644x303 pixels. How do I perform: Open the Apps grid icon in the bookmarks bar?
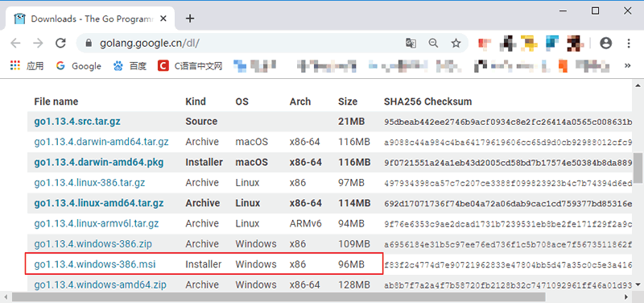[15, 65]
